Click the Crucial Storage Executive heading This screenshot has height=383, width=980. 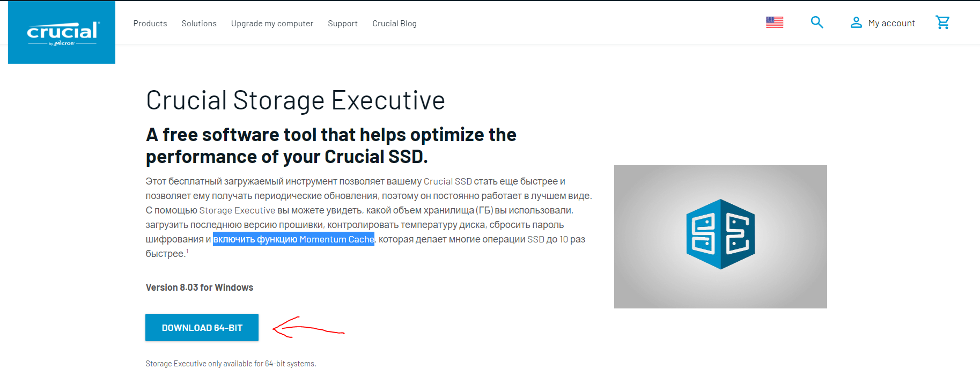pyautogui.click(x=296, y=100)
